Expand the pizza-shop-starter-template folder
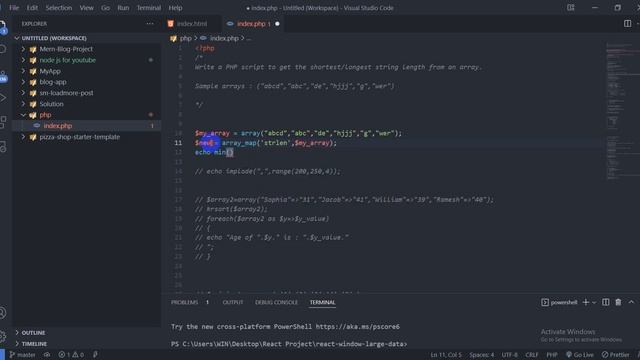The image size is (640, 360). [80, 137]
